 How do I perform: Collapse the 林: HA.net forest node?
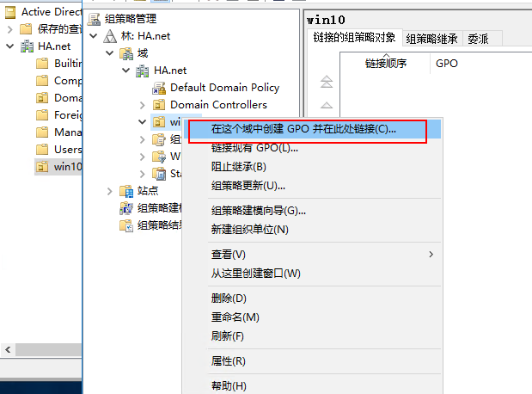click(92, 36)
